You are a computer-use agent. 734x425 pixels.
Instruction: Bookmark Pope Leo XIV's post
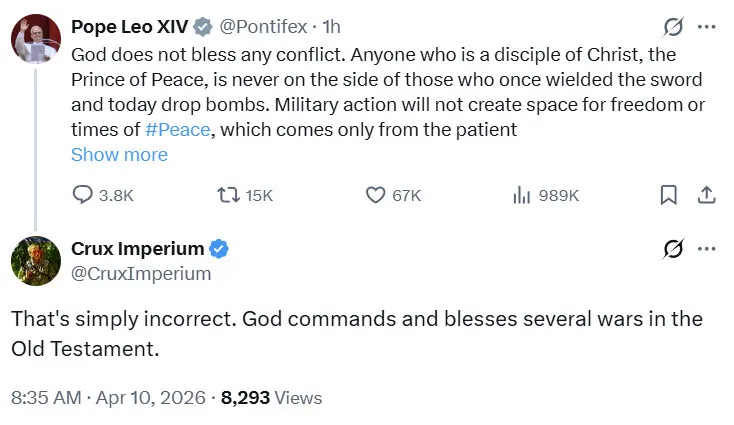click(669, 195)
